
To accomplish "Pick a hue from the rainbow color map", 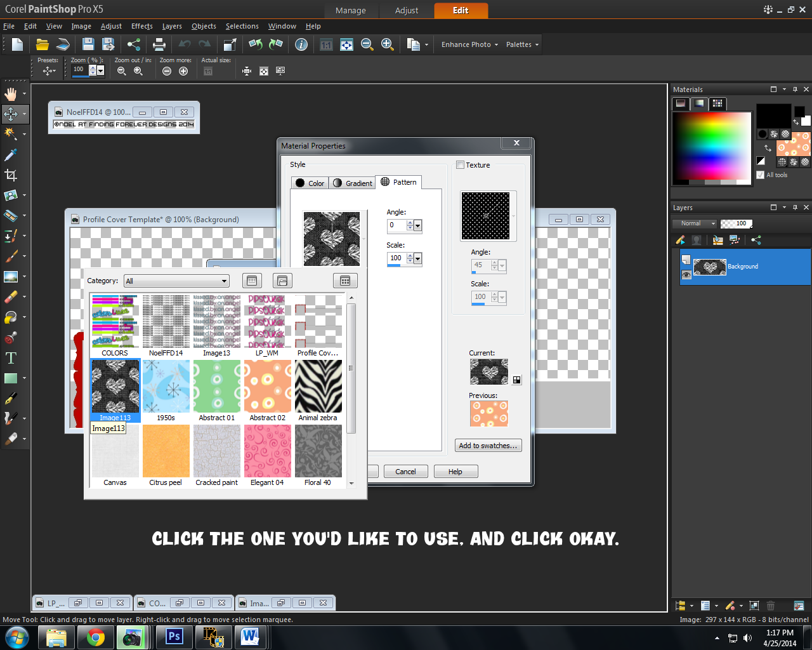I will (710, 147).
